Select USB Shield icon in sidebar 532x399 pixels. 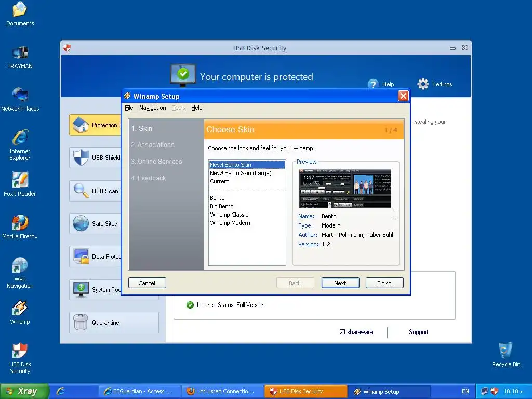pyautogui.click(x=81, y=158)
